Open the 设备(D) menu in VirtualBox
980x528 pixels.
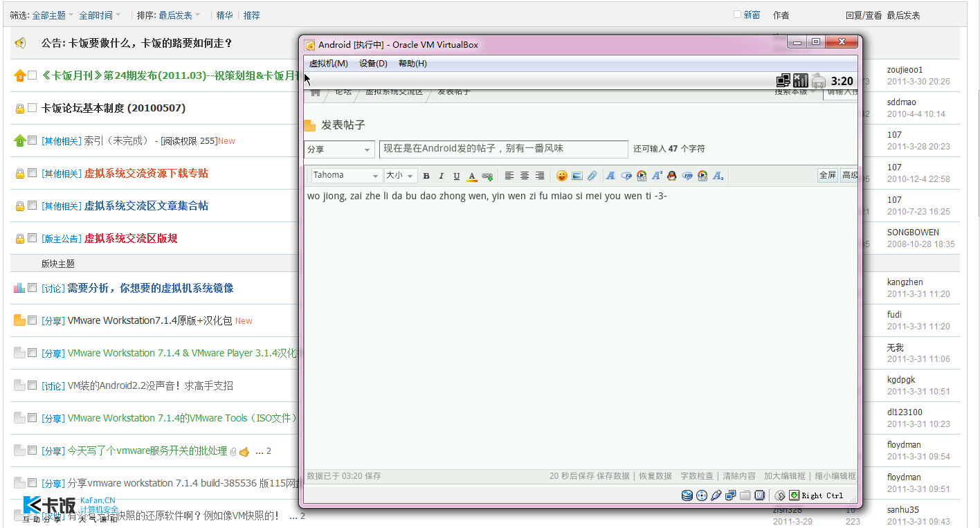pos(373,64)
